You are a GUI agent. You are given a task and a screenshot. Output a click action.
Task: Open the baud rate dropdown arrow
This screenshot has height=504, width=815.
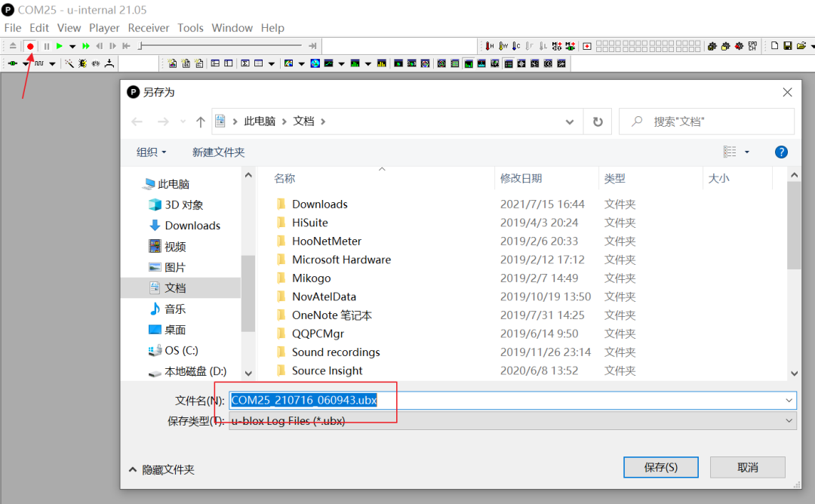[x=52, y=63]
